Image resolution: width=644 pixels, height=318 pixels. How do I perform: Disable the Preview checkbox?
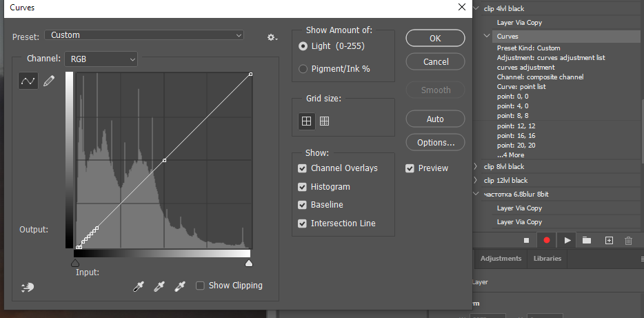[410, 168]
